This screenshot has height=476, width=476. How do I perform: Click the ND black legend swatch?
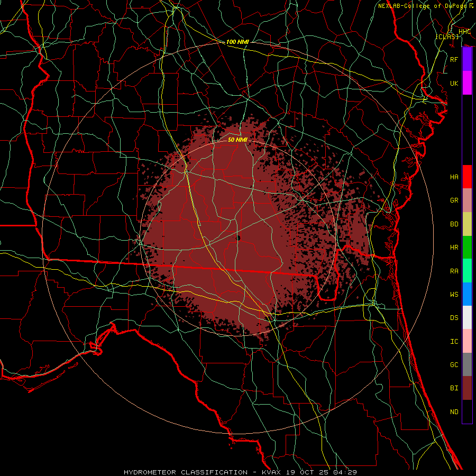click(467, 411)
